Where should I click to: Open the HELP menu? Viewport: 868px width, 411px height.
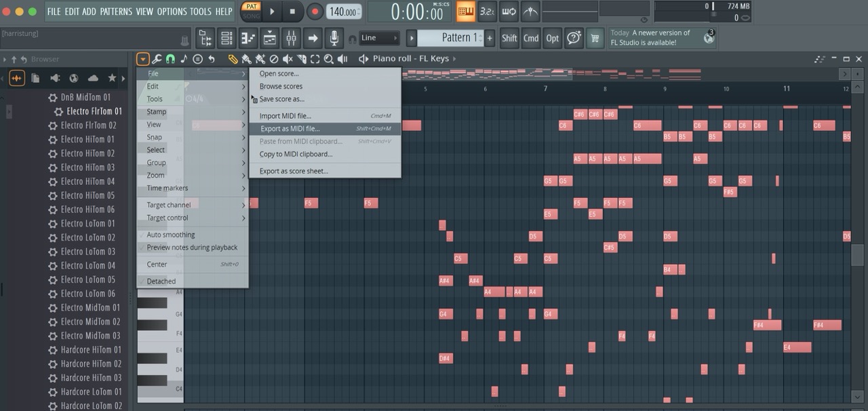[x=223, y=12]
